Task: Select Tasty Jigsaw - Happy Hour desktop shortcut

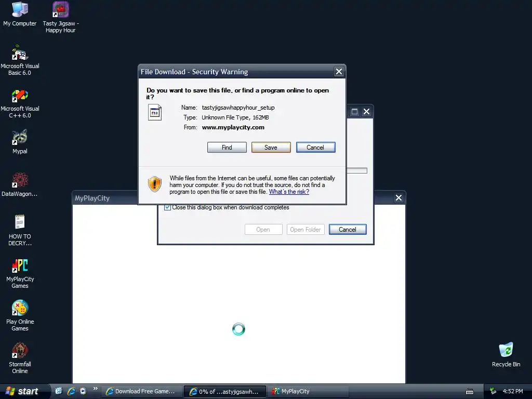Action: click(60, 17)
